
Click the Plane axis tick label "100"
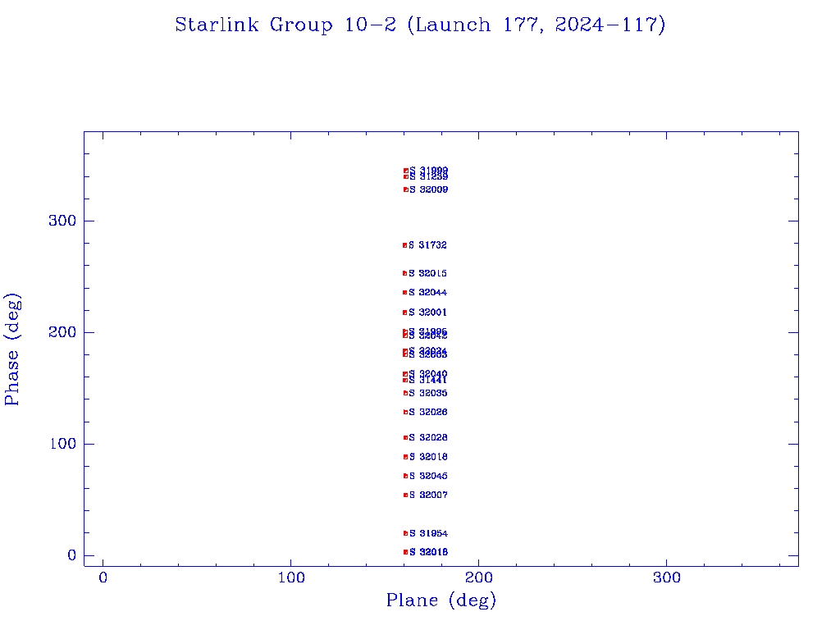pos(291,577)
